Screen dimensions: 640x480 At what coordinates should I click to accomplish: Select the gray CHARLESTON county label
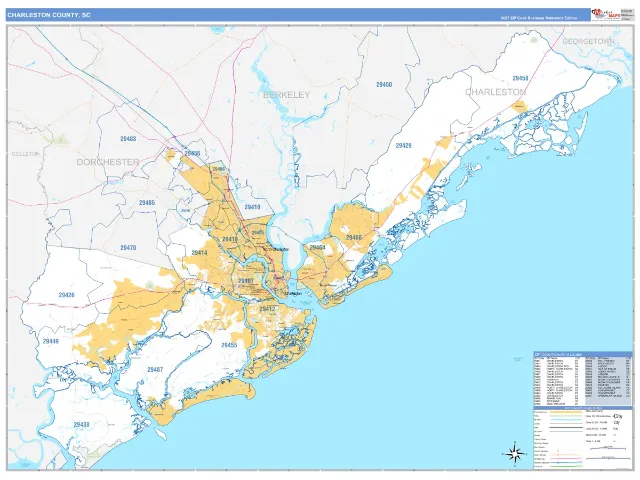pos(495,92)
